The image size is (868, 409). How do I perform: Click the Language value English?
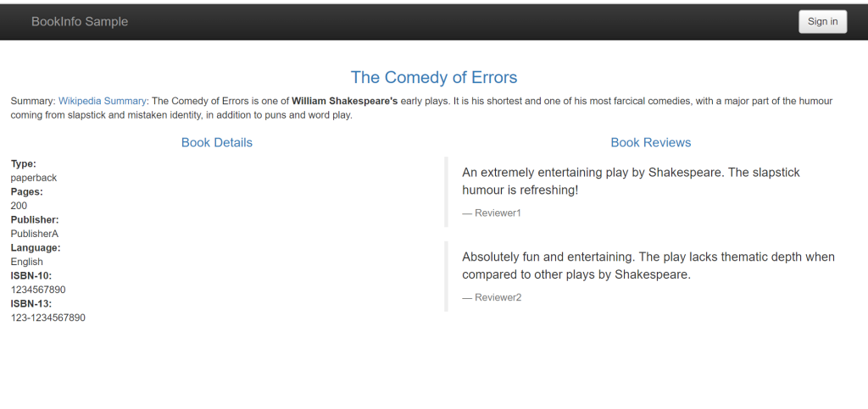[x=27, y=262]
